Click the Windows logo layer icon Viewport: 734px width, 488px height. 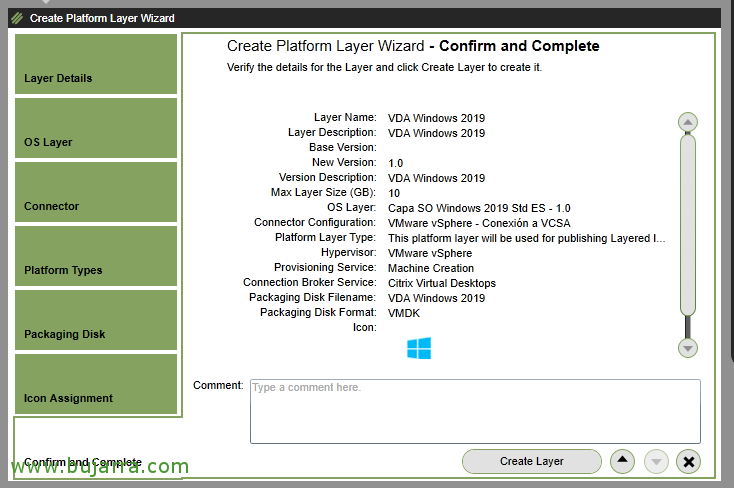pyautogui.click(x=419, y=348)
